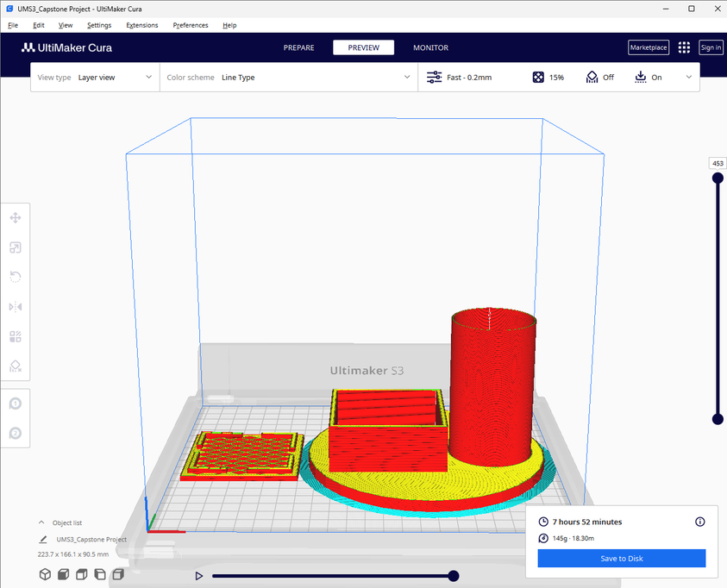Image resolution: width=727 pixels, height=588 pixels.
Task: Switch to front view cube icon
Action: pos(63,574)
